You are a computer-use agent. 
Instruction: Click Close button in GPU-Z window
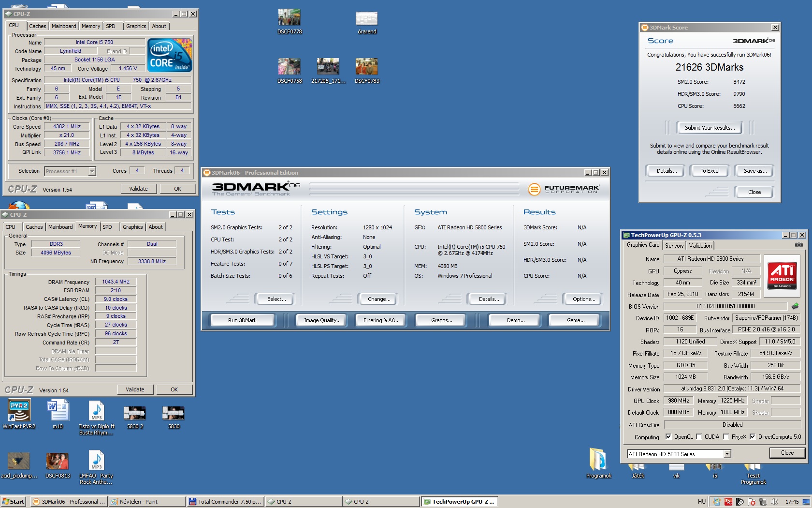click(x=787, y=453)
